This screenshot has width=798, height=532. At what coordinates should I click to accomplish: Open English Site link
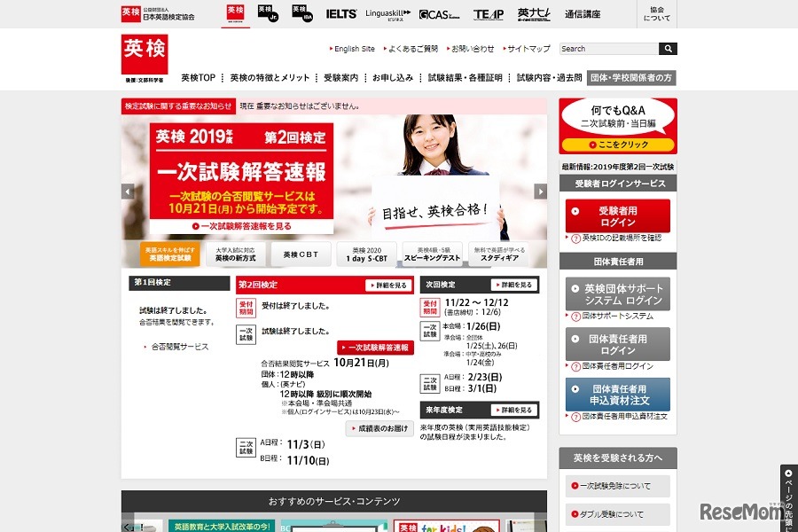353,49
